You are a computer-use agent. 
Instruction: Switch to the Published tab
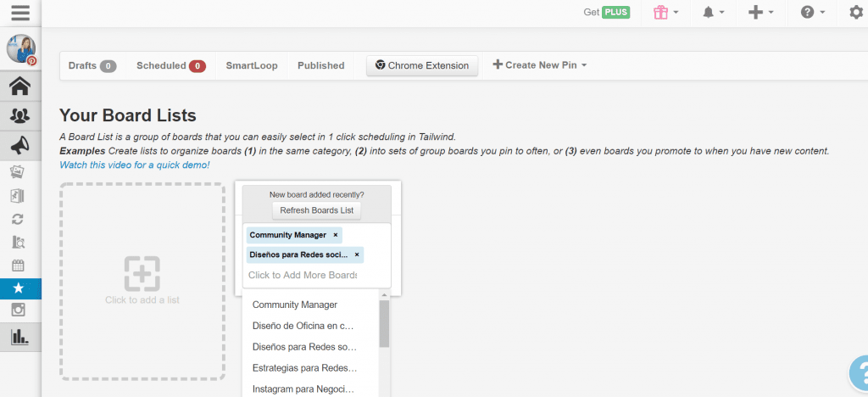(321, 65)
